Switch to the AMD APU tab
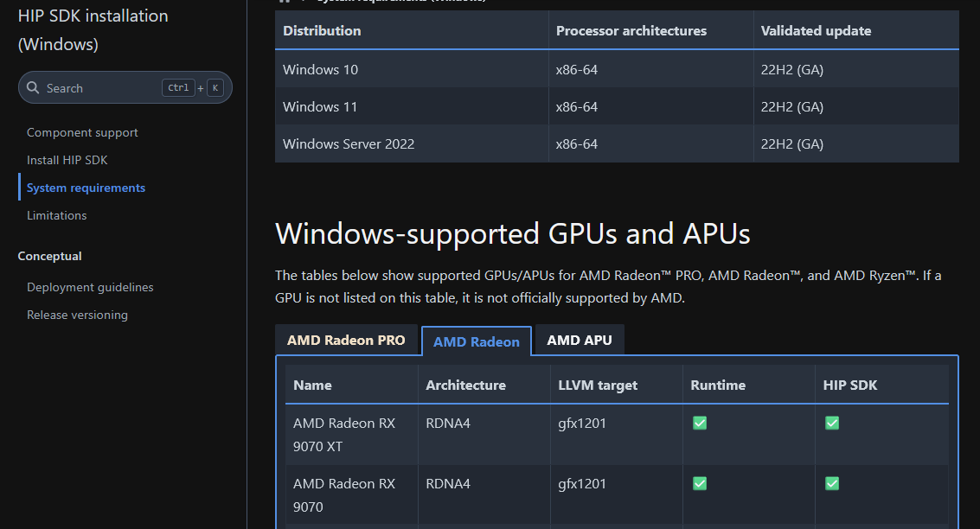Image resolution: width=980 pixels, height=529 pixels. pyautogui.click(x=580, y=341)
